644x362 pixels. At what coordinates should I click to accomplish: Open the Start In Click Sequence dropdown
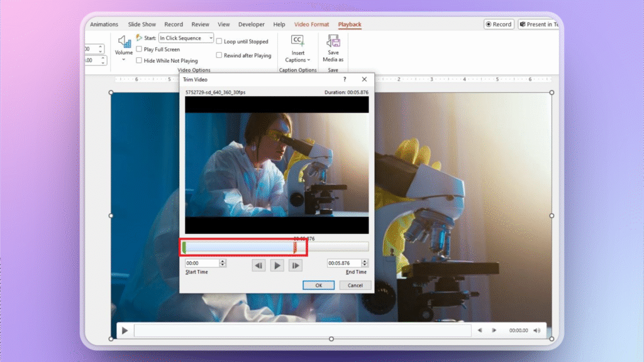tap(209, 38)
